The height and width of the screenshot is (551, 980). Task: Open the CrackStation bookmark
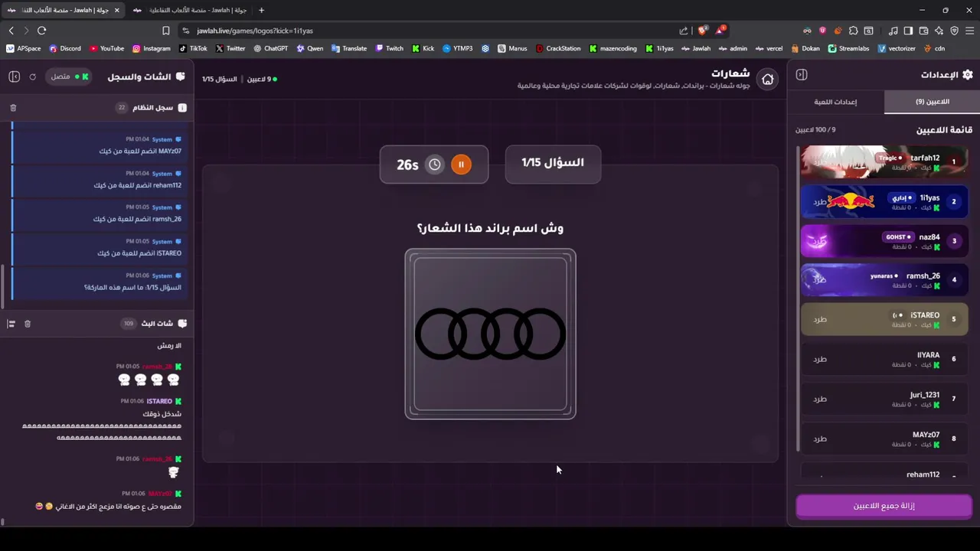tap(558, 48)
